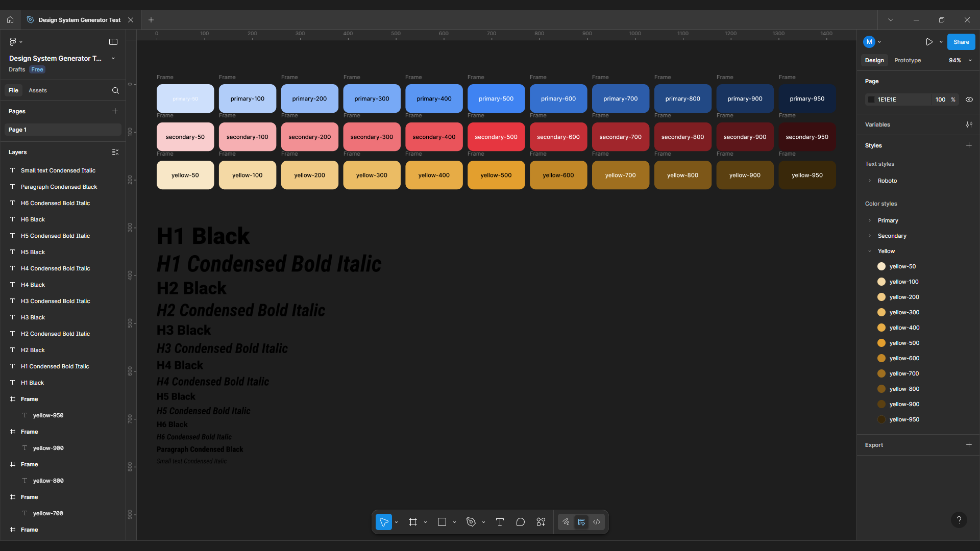Open the Assets tab
Image resolution: width=980 pixels, height=551 pixels.
[x=37, y=91]
